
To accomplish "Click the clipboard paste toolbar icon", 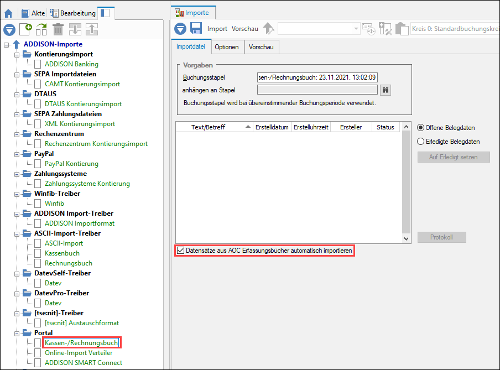I will point(402,29).
